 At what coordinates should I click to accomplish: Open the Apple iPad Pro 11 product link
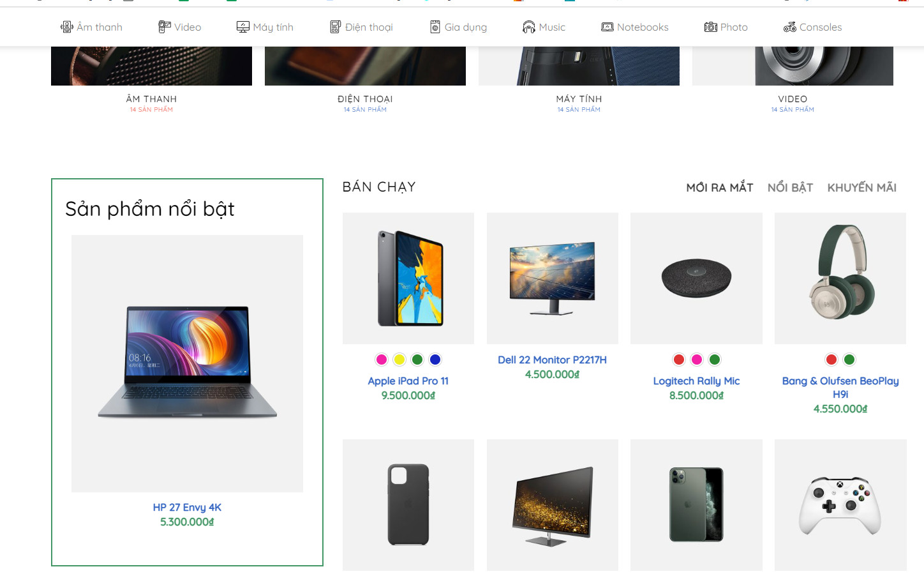(408, 381)
